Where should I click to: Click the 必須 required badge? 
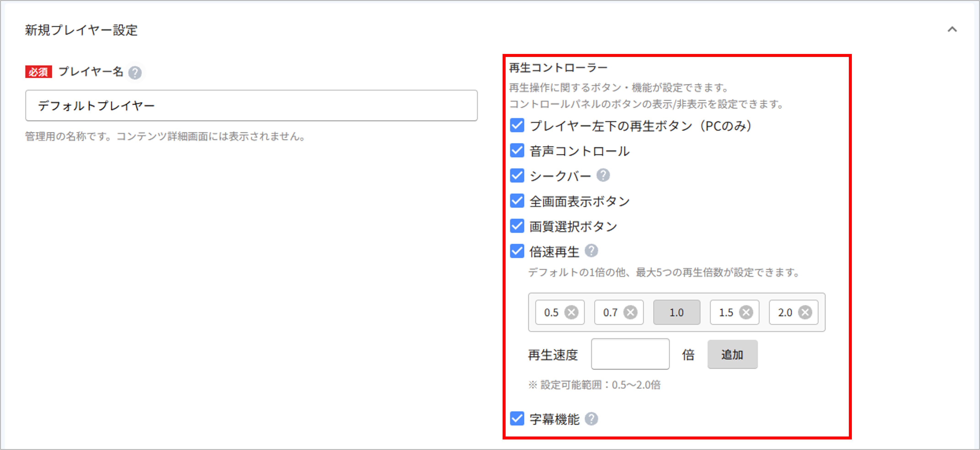click(x=38, y=72)
